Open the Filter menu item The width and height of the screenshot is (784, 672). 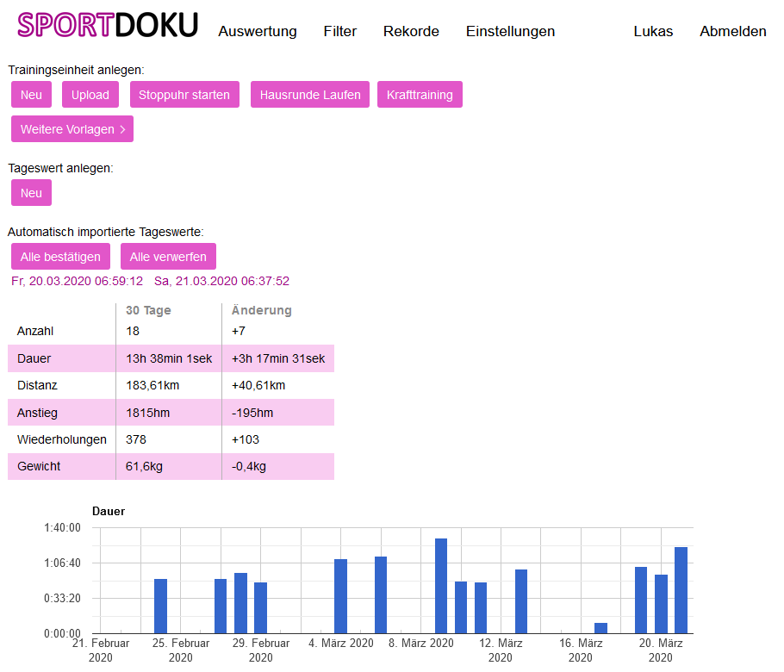340,32
